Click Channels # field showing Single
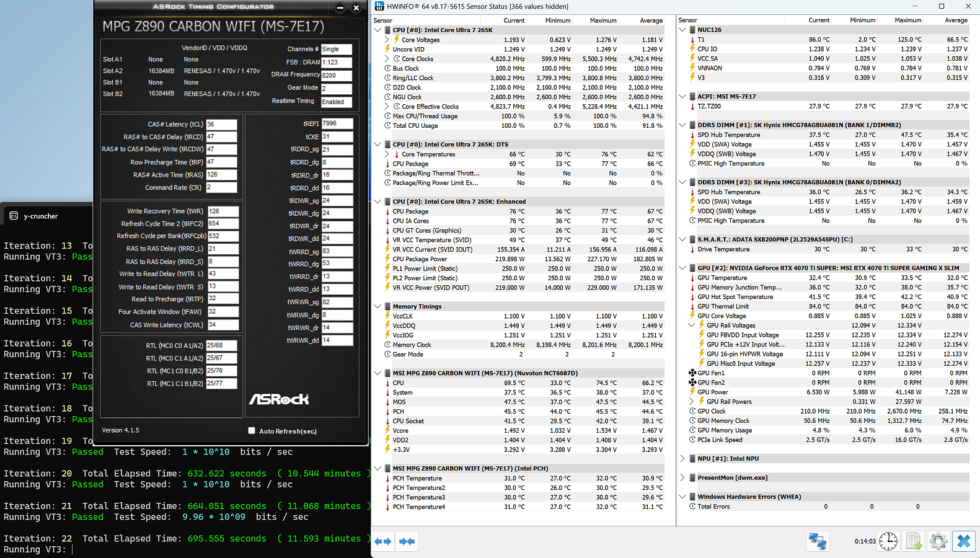The width and height of the screenshot is (980, 558). 337,49
